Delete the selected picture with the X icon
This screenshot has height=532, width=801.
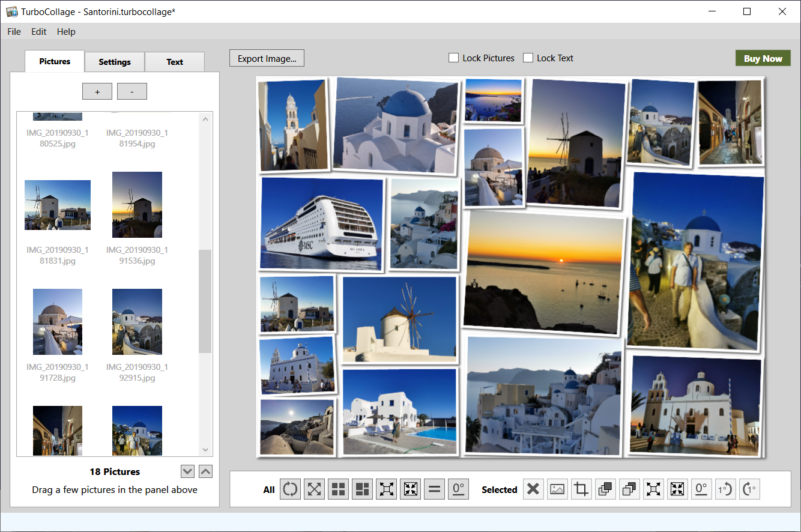pos(533,489)
